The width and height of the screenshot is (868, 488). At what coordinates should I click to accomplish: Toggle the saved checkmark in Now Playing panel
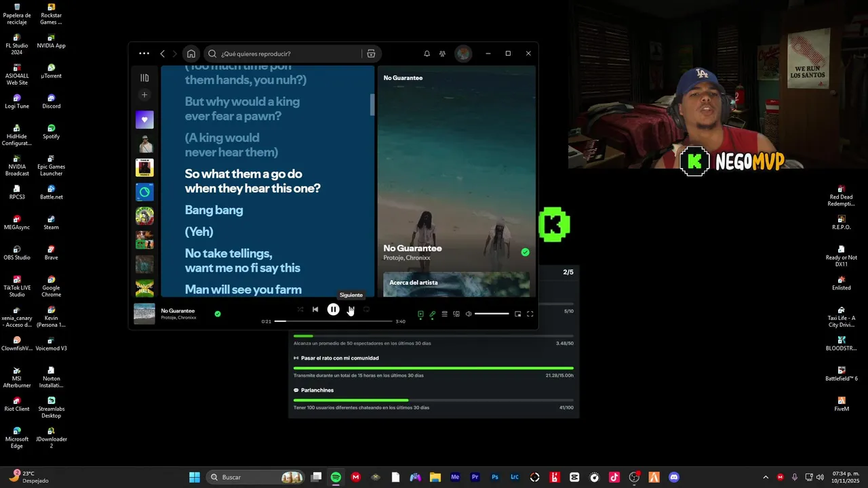pyautogui.click(x=525, y=252)
